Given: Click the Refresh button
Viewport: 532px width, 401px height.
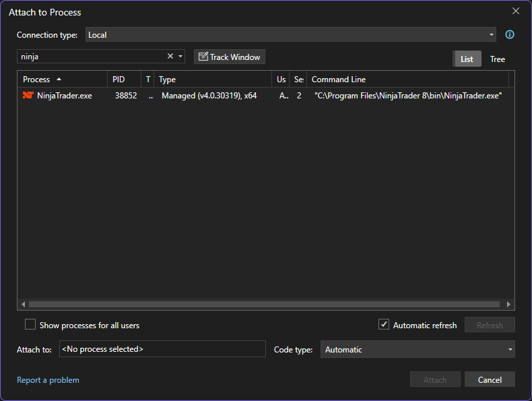Looking at the screenshot, I should (x=490, y=325).
